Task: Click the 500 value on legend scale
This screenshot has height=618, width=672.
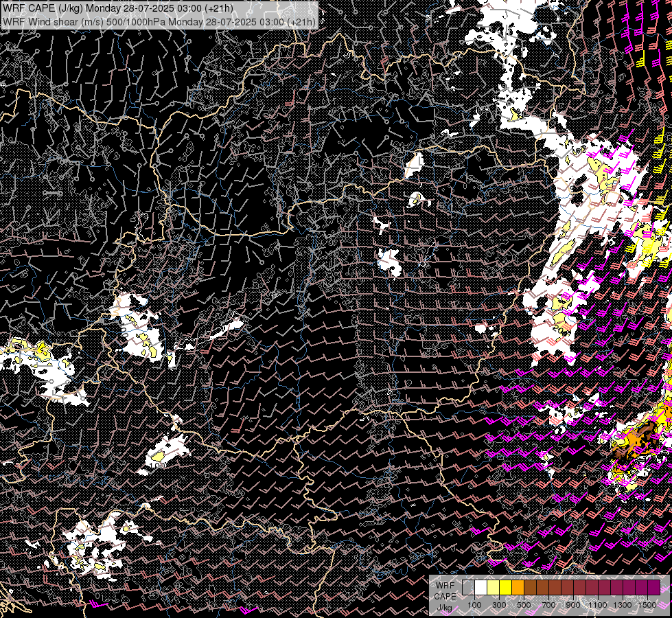Action: 524,605
